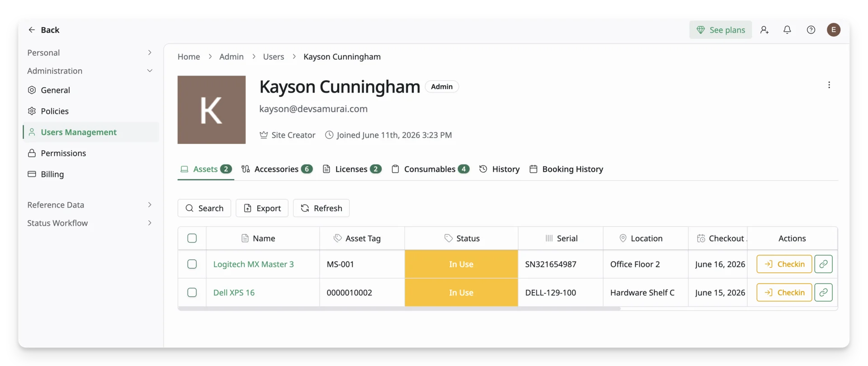Viewport: 868px width, 366px height.
Task: Click the back arrow icon
Action: 32,30
